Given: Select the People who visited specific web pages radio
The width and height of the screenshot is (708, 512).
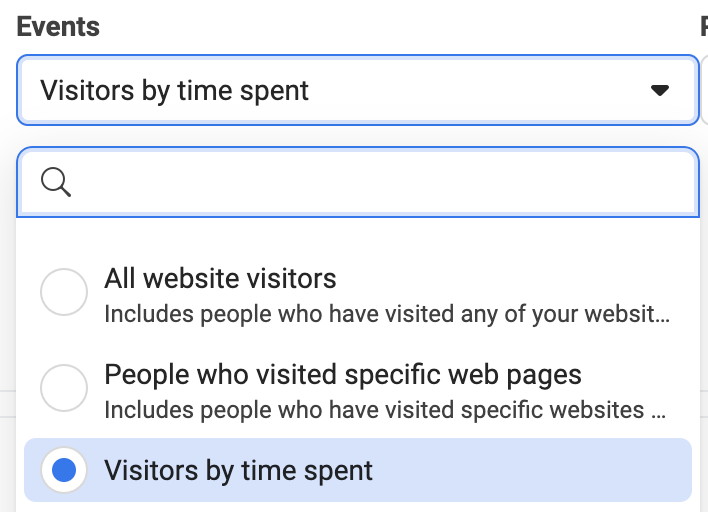Looking at the screenshot, I should point(64,388).
